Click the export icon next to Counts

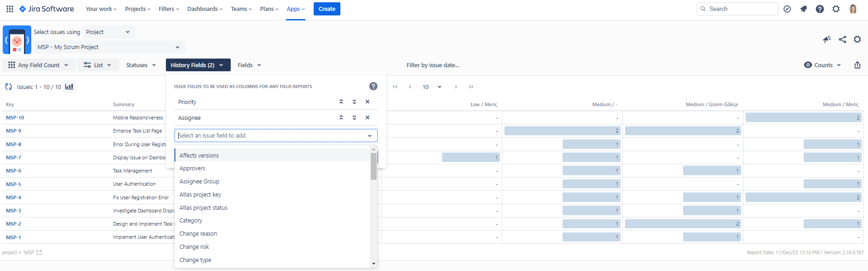(x=857, y=65)
